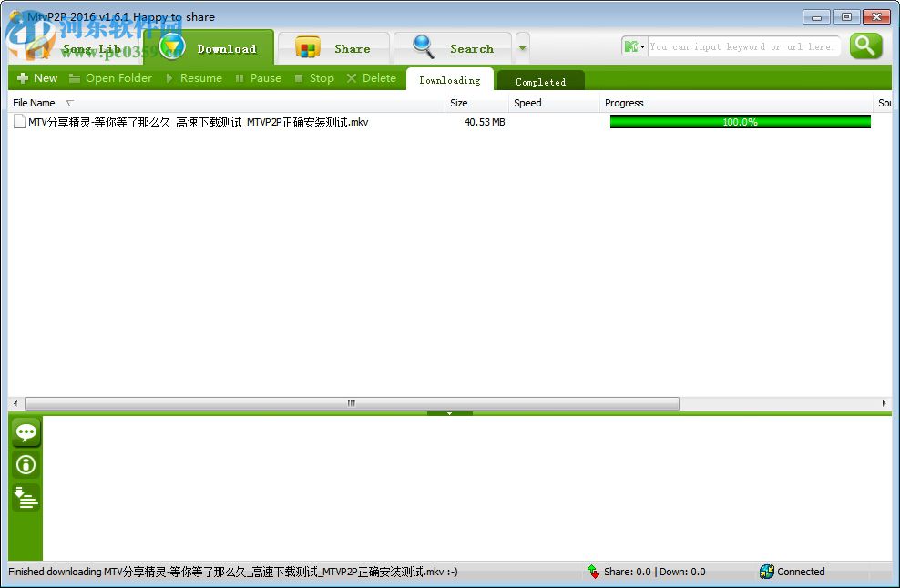
Task: Open the download list log icon
Action: pyautogui.click(x=26, y=497)
